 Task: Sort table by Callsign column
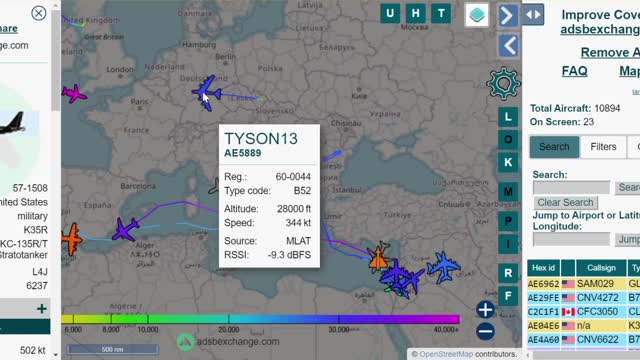click(x=601, y=268)
